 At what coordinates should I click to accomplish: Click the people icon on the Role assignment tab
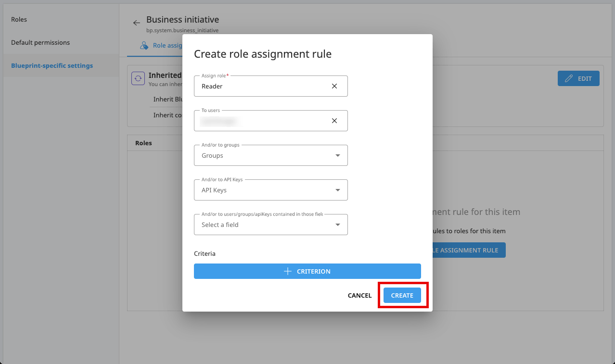[x=143, y=45]
